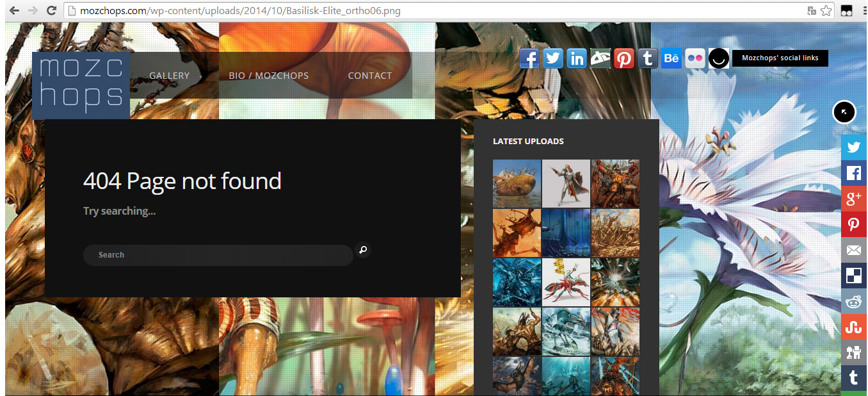868x396 pixels.
Task: Expand the Gallery menu
Action: (169, 76)
